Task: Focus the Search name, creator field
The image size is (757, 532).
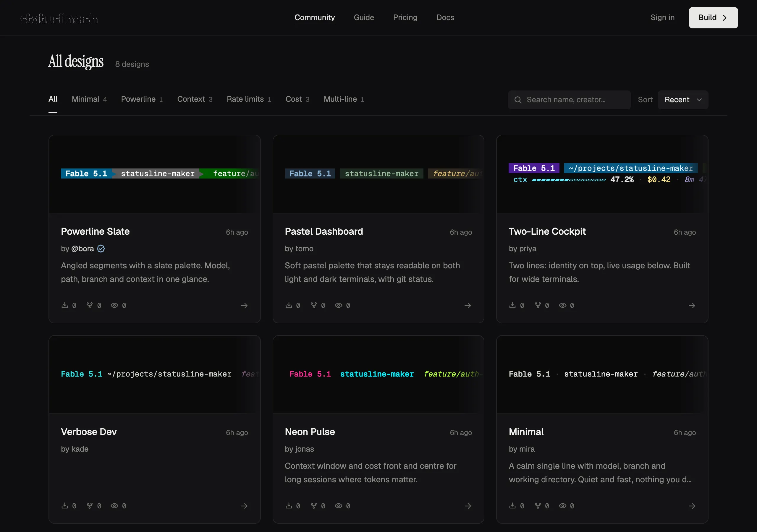Action: (569, 100)
